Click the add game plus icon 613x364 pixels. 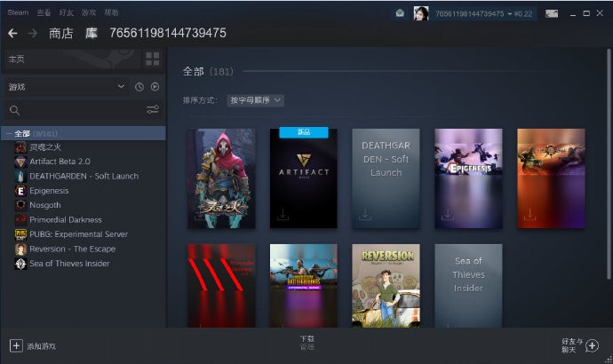click(x=16, y=345)
